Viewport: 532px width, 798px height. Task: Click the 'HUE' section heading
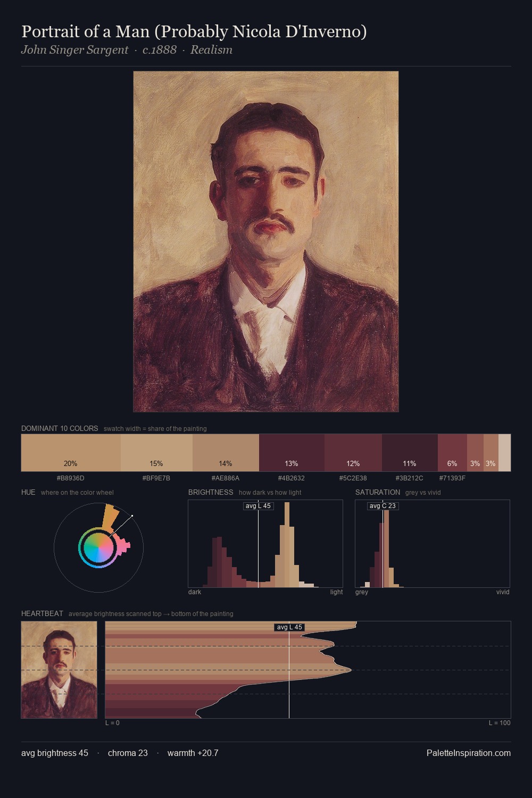point(28,492)
